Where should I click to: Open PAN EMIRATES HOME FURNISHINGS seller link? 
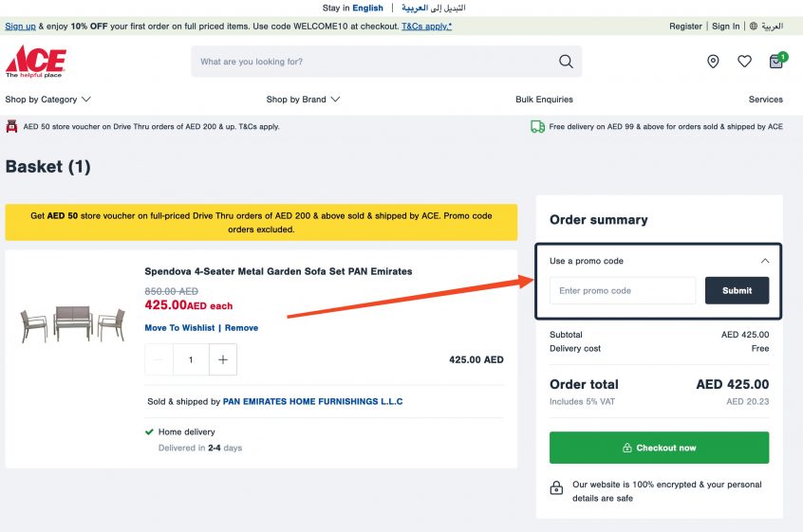312,401
